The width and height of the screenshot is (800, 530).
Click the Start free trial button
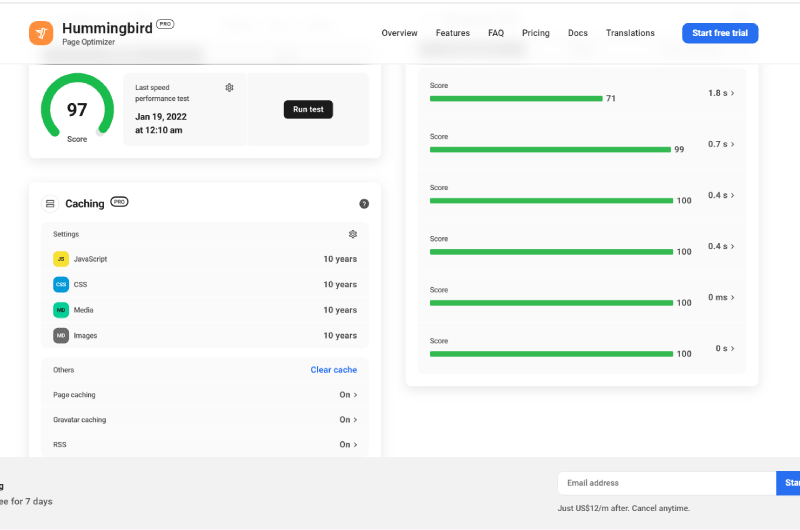click(x=720, y=33)
